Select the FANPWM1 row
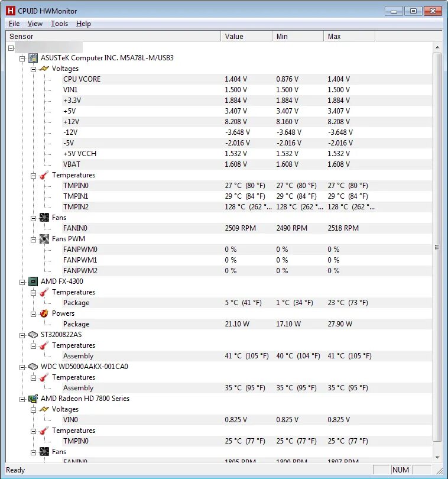The image size is (448, 479). 246,260
